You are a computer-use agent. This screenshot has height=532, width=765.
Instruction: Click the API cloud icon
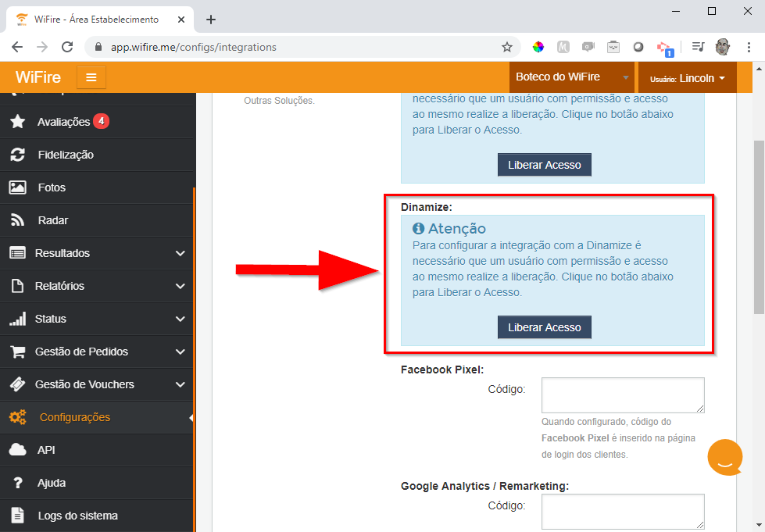click(x=17, y=450)
